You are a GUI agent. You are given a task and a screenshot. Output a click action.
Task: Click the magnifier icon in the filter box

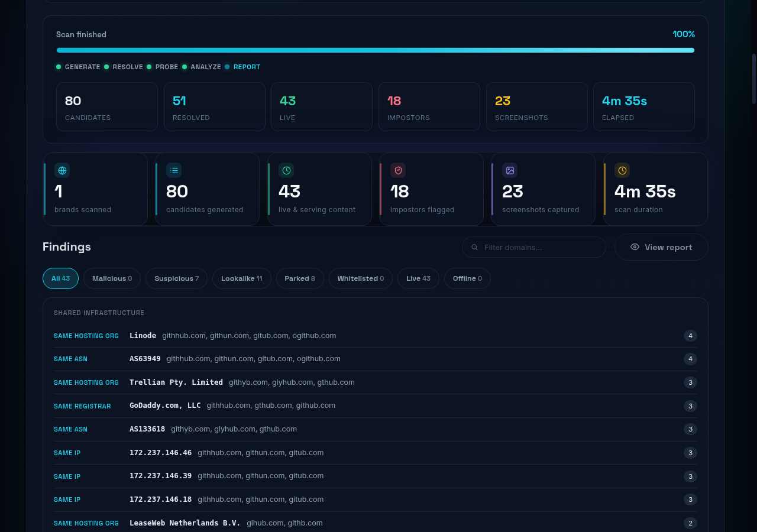click(474, 247)
